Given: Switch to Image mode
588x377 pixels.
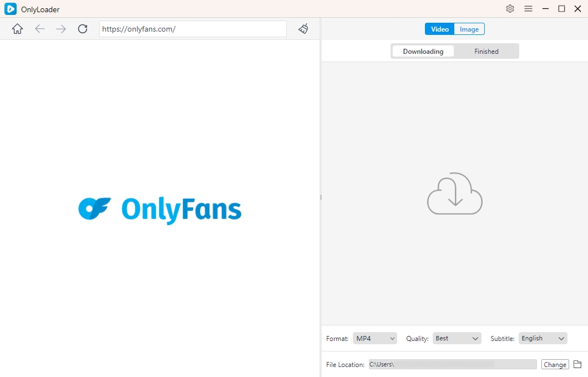Looking at the screenshot, I should coord(469,29).
